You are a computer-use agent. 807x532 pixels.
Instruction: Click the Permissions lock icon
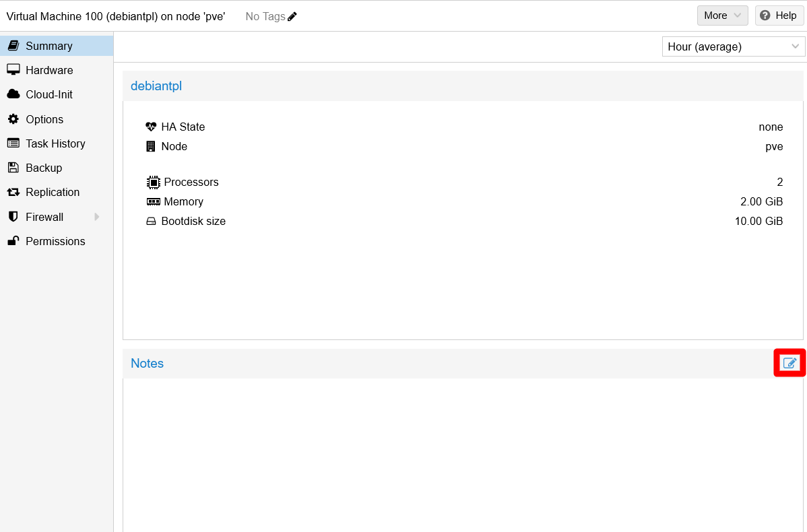(13, 240)
